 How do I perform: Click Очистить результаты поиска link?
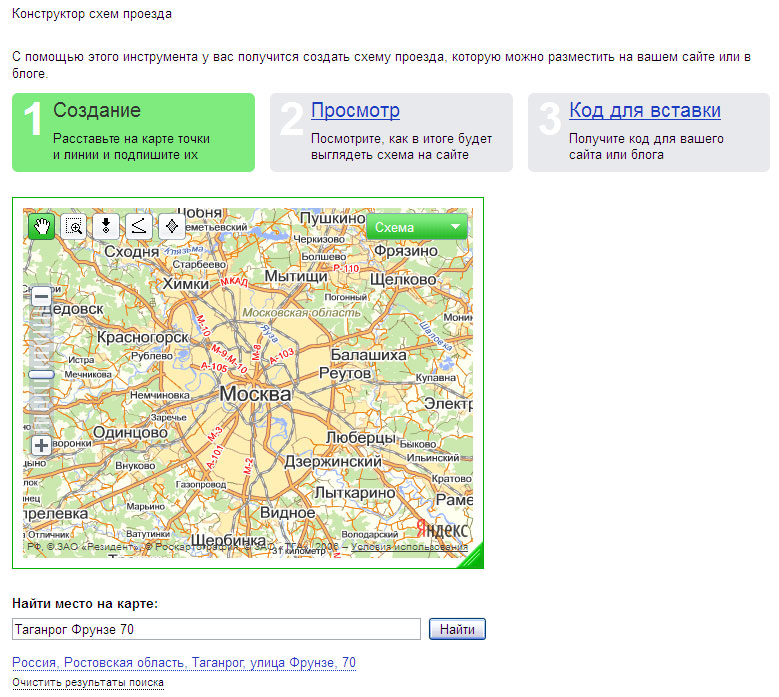point(88,683)
